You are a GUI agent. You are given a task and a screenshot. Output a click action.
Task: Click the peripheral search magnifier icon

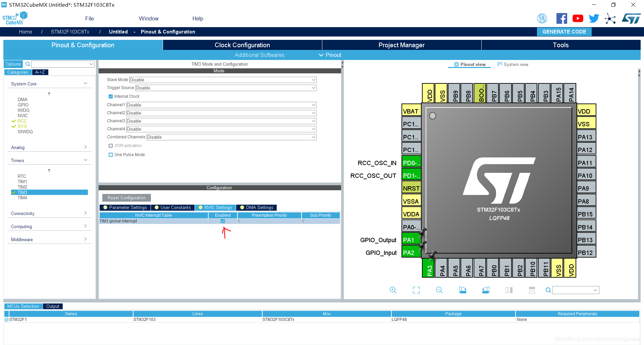click(28, 64)
